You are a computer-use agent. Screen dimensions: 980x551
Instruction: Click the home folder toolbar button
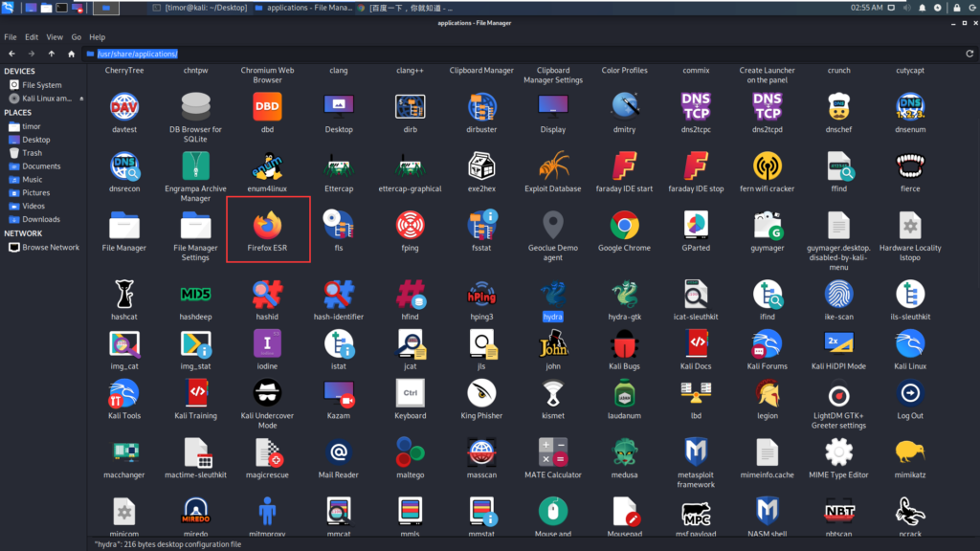pos(71,54)
